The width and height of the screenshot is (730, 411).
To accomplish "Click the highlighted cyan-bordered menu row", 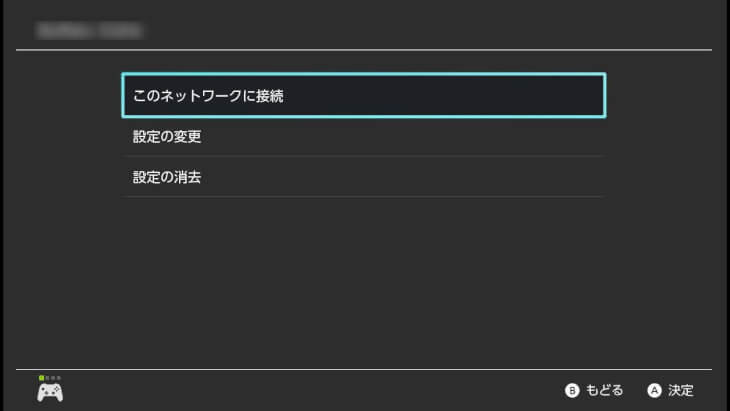I will 364,96.
